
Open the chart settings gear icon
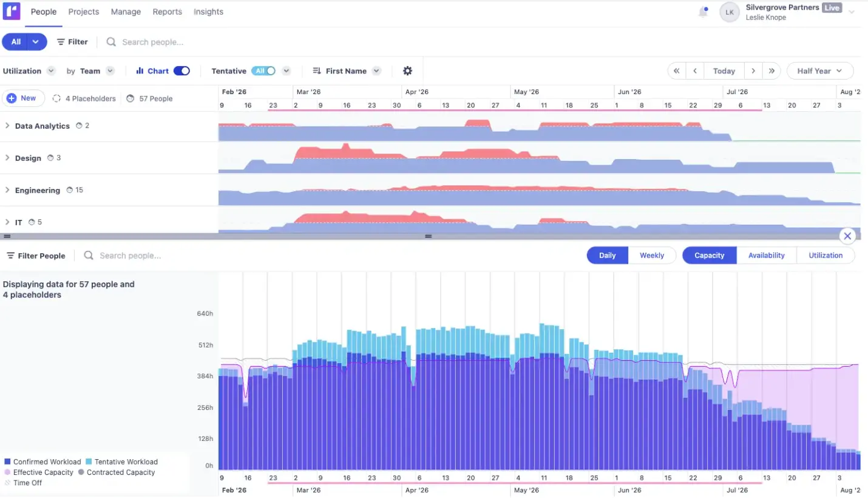pos(407,70)
